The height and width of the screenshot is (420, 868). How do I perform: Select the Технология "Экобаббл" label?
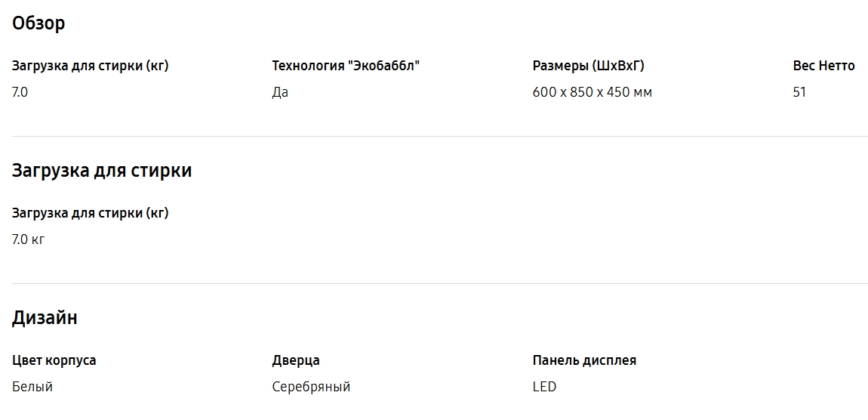(x=346, y=66)
